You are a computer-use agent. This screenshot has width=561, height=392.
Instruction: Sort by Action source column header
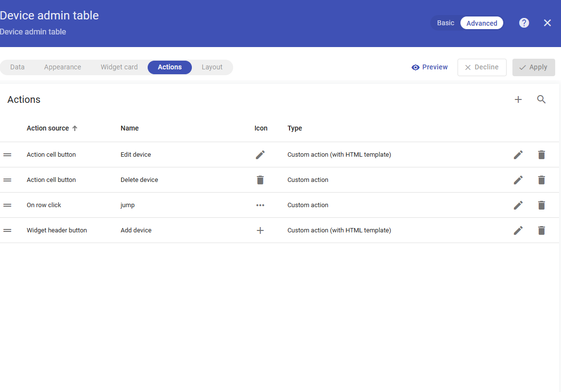coord(48,128)
